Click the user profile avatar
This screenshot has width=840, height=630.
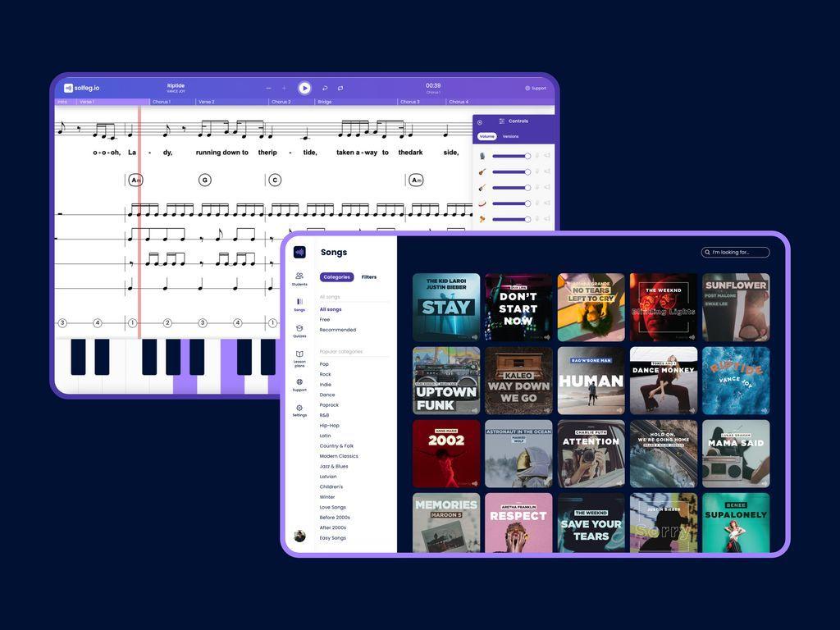[299, 536]
